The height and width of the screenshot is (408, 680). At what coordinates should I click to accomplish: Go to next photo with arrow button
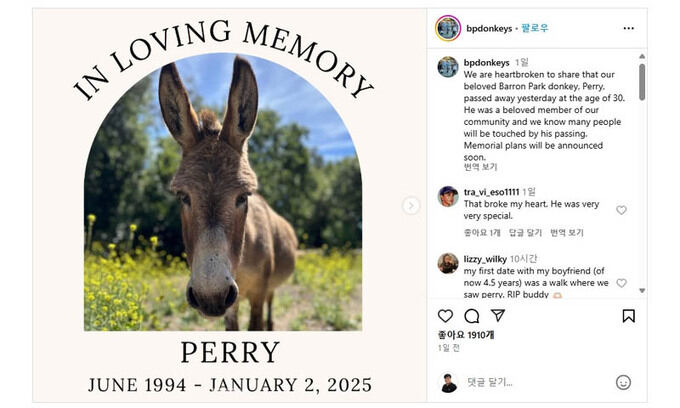(x=411, y=206)
